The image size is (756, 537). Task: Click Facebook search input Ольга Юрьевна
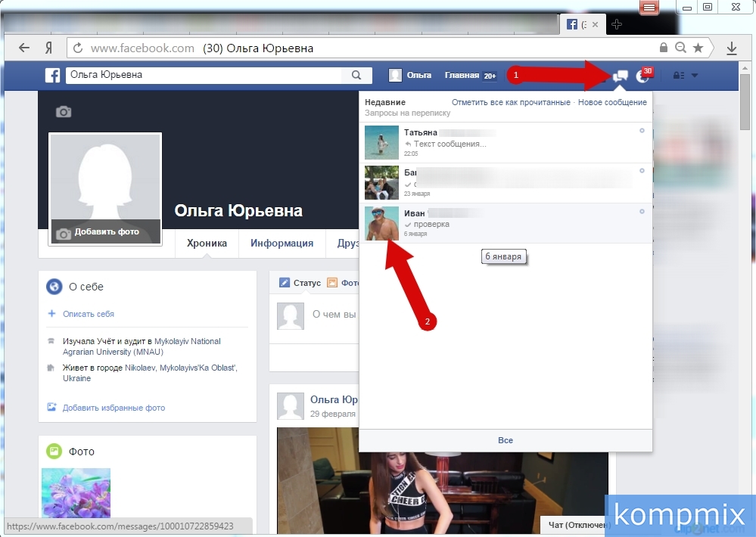pos(204,75)
